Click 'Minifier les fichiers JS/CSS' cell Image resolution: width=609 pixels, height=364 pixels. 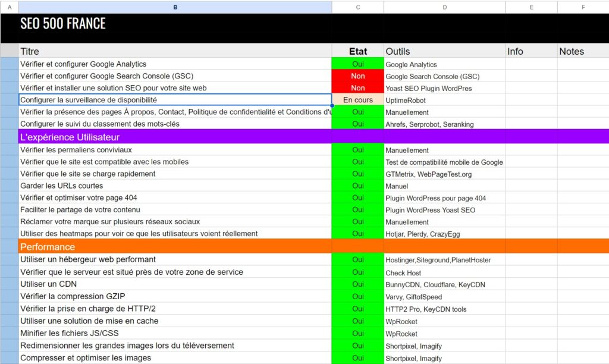tap(175, 333)
